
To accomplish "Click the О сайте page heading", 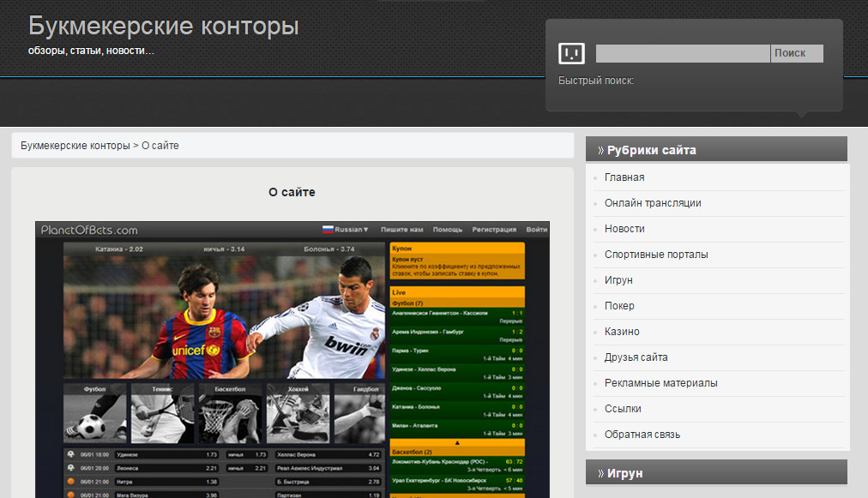I will point(292,192).
